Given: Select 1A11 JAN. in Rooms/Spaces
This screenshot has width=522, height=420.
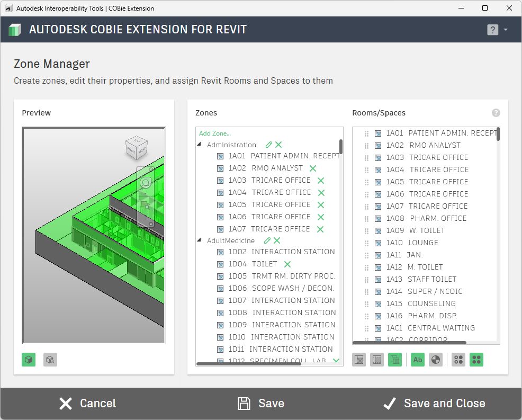Looking at the screenshot, I should (x=399, y=255).
